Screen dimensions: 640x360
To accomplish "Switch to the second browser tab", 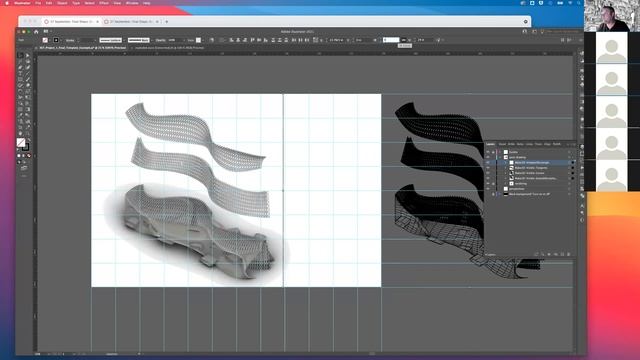I will pos(131,21).
